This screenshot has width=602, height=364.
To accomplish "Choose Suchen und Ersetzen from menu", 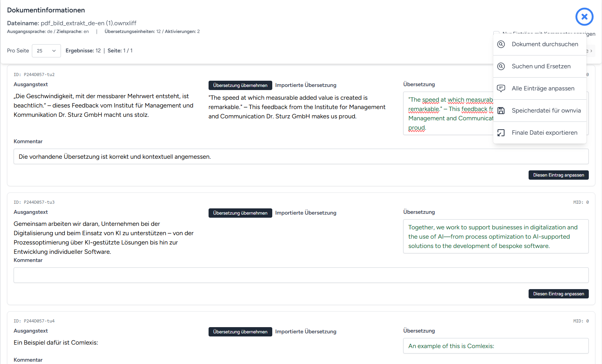I will click(x=539, y=66).
